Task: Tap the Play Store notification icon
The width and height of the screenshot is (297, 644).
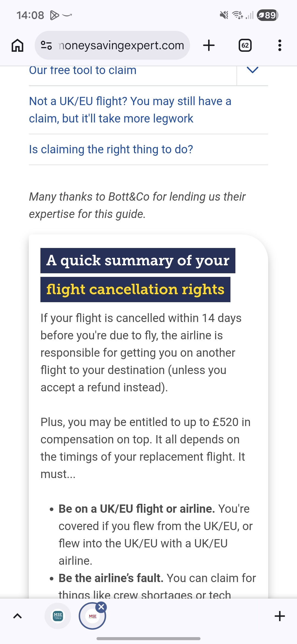Action: tap(54, 15)
